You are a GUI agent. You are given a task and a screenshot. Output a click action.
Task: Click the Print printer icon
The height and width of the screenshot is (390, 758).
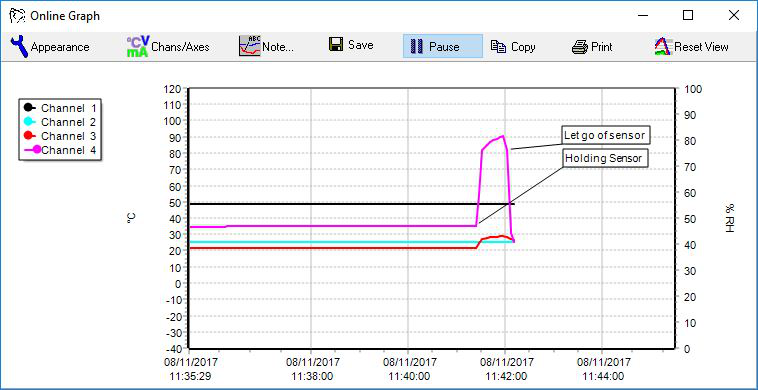580,47
